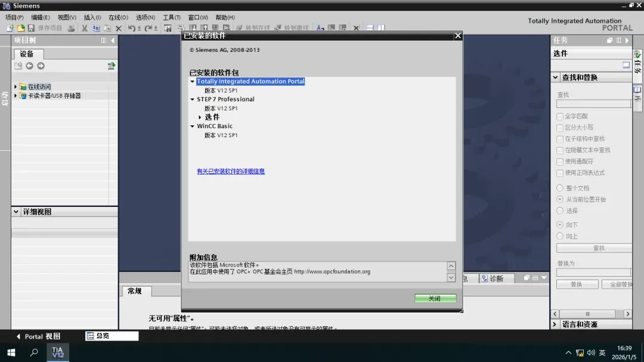
Task: Collapse the WinCC Basic node
Action: (192, 126)
